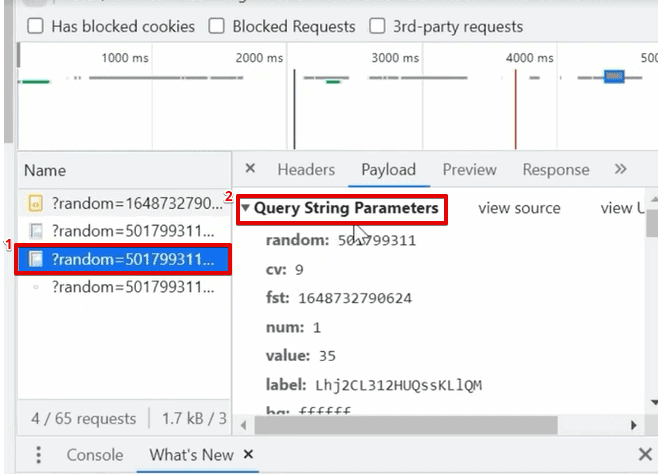Open the more tabs chevron after Response
Image resolution: width=658 pixels, height=474 pixels.
620,169
